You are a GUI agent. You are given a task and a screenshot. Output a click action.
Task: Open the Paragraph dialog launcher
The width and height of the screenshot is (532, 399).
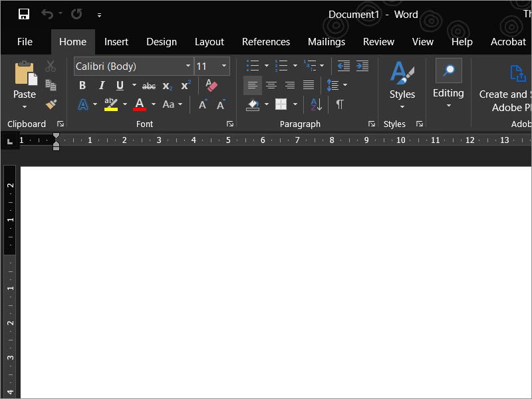click(372, 124)
